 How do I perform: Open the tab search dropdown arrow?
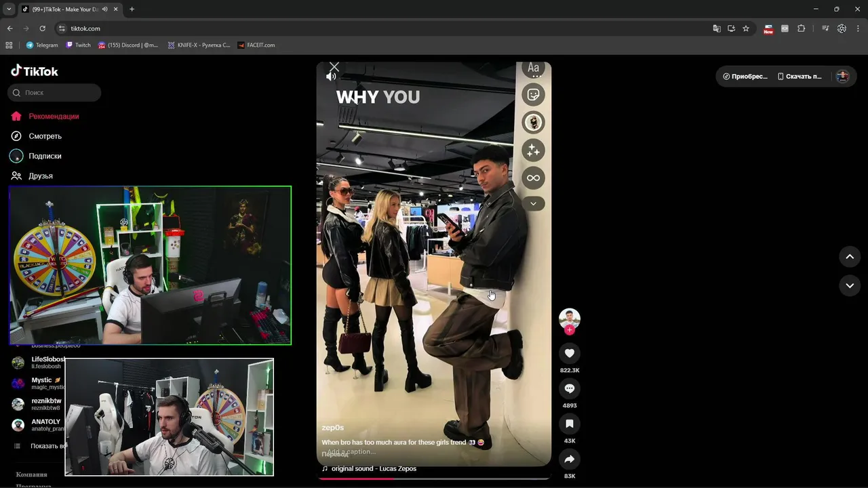click(x=9, y=9)
